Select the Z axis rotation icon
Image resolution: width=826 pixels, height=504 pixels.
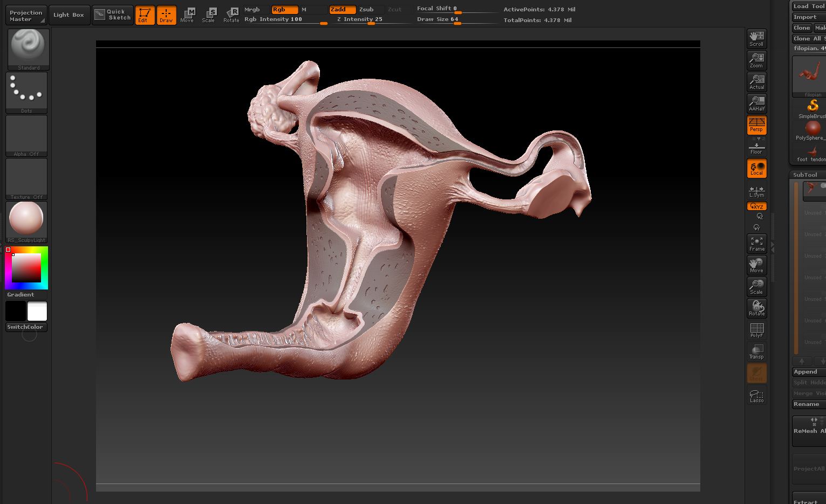tap(760, 216)
